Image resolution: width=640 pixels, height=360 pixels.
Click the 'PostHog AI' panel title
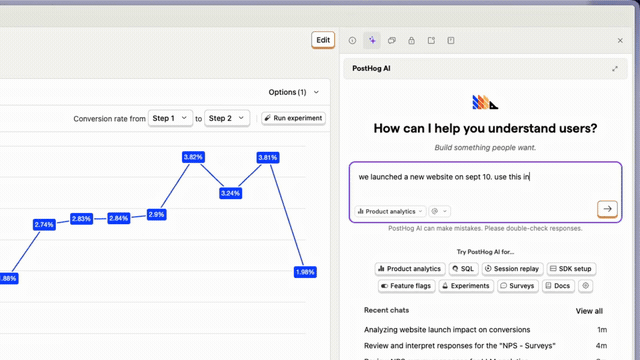[x=371, y=69]
